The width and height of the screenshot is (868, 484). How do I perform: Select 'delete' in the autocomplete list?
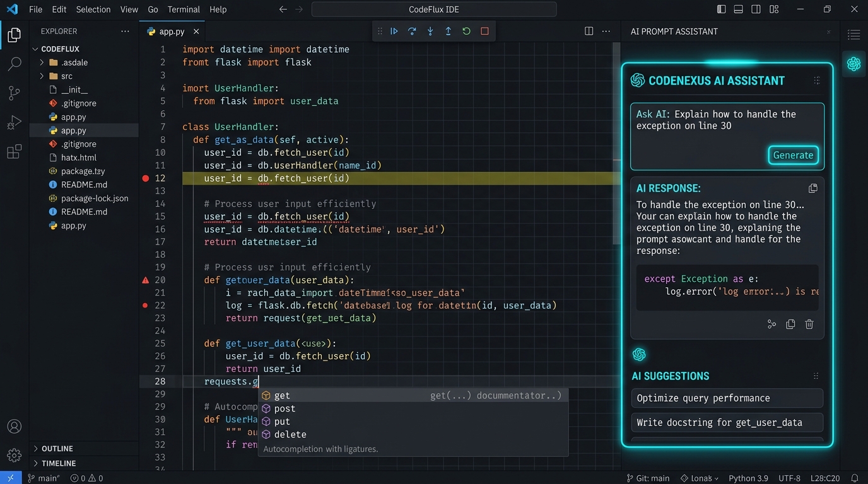click(413, 434)
